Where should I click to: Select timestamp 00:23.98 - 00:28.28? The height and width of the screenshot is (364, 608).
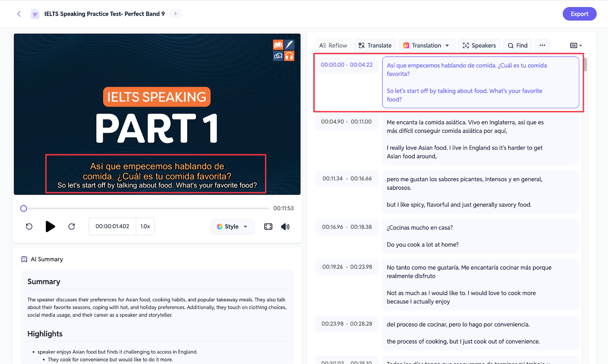tap(347, 324)
